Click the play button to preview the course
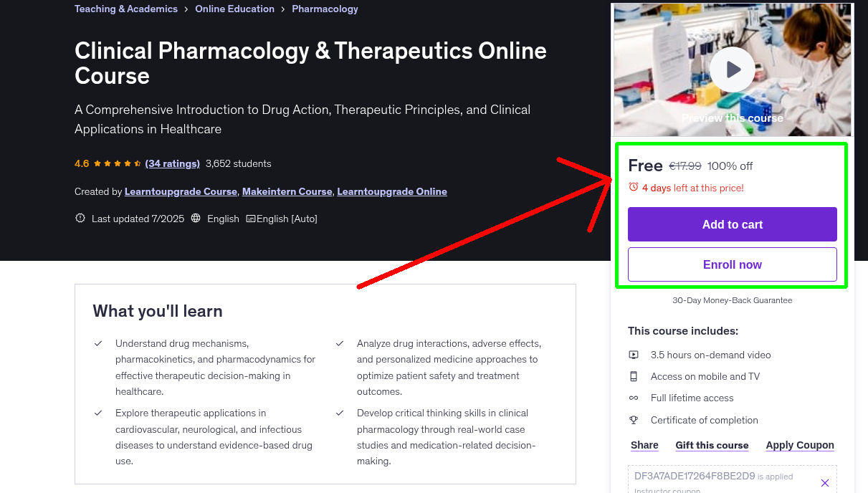 732,69
